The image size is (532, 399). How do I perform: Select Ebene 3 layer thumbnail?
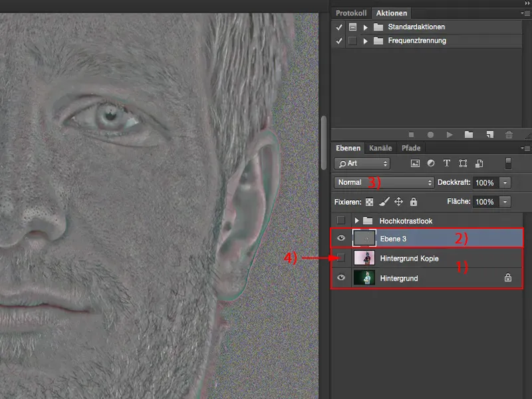click(364, 238)
